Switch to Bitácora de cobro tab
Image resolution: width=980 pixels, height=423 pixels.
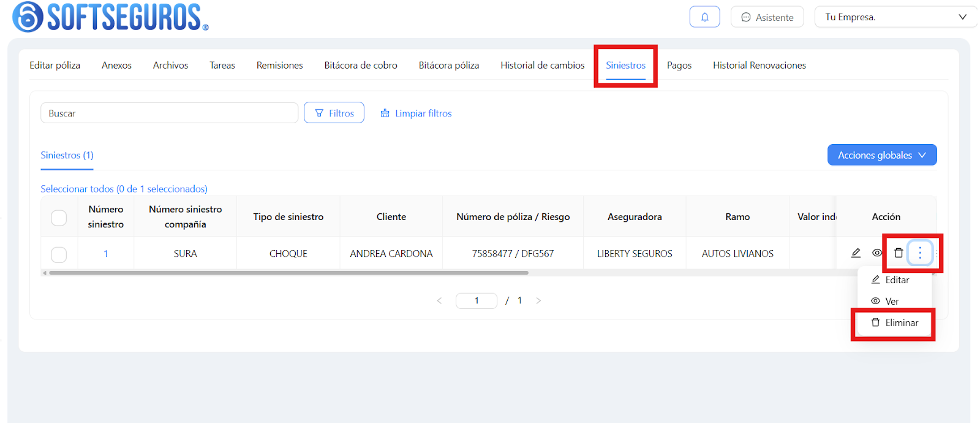tap(361, 65)
